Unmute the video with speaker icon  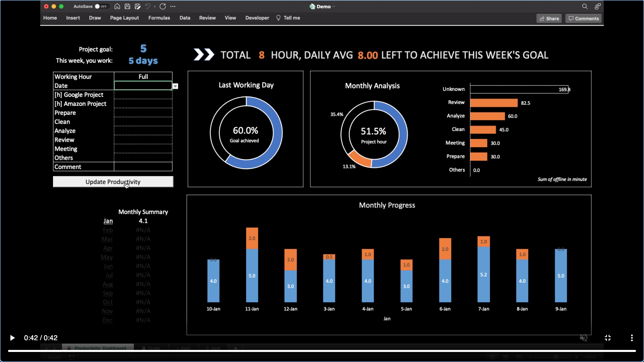[x=584, y=338]
